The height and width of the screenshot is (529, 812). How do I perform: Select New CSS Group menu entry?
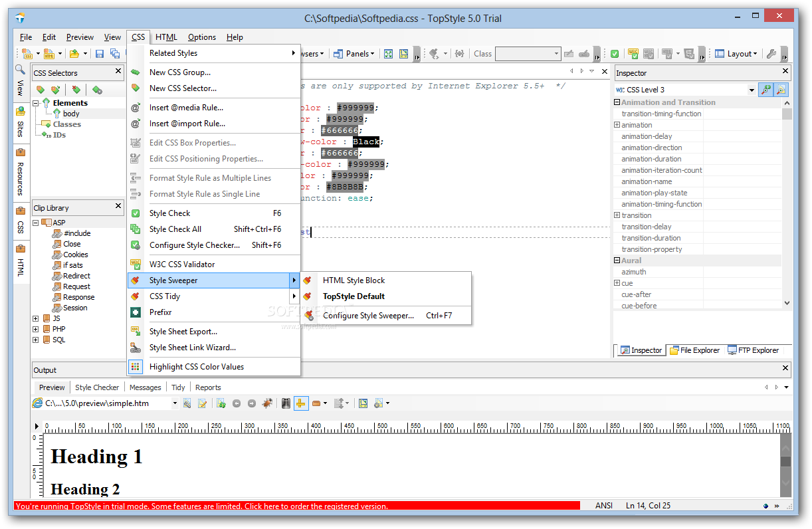coord(213,72)
